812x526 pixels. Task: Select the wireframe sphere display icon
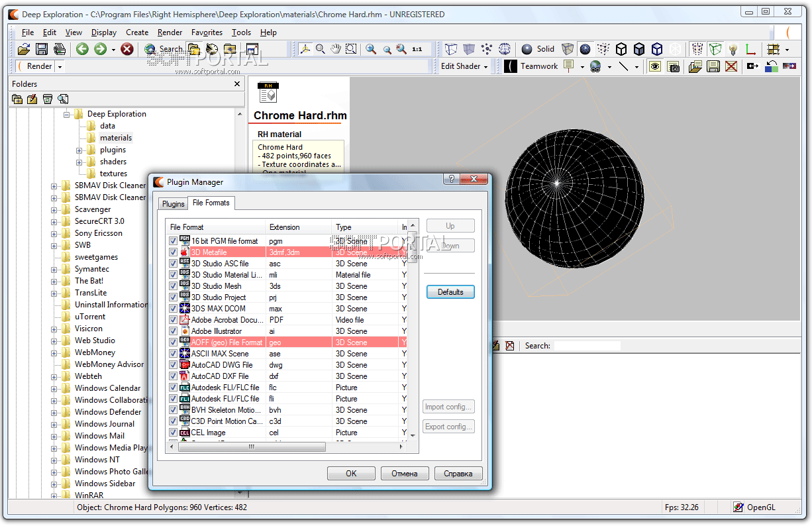[x=505, y=49]
